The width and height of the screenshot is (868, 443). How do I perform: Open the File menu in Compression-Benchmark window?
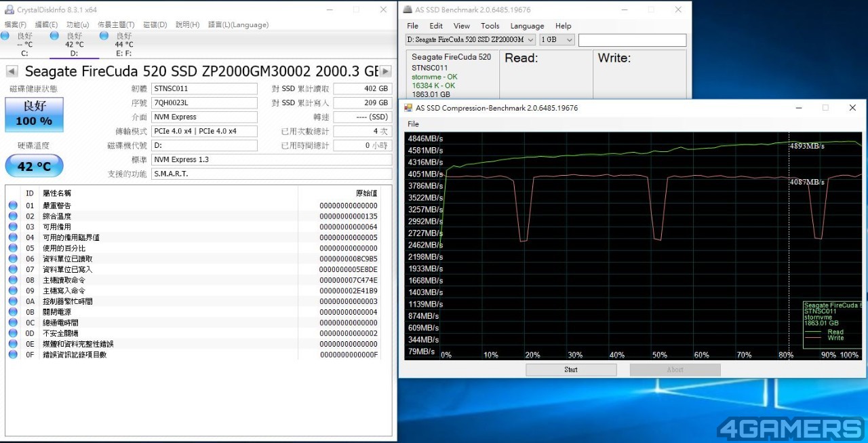(x=413, y=124)
